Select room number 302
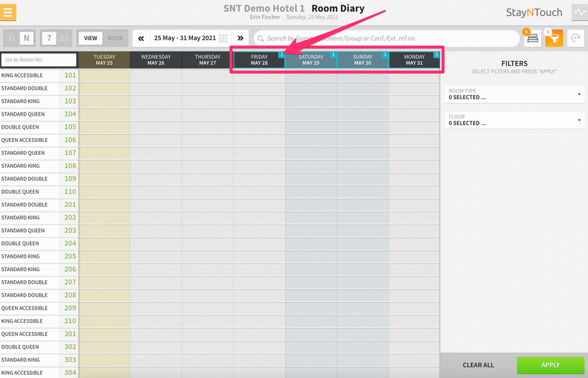The image size is (588, 378). click(70, 347)
